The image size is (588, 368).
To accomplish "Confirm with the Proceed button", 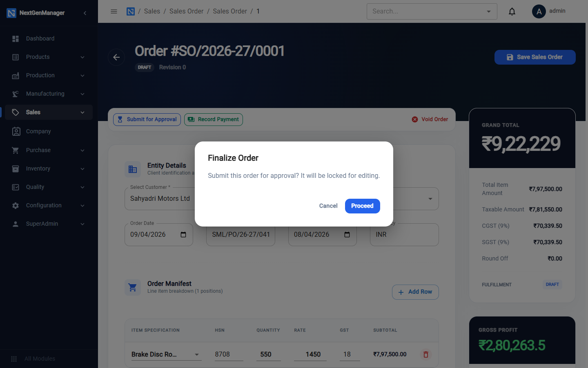I will point(363,206).
